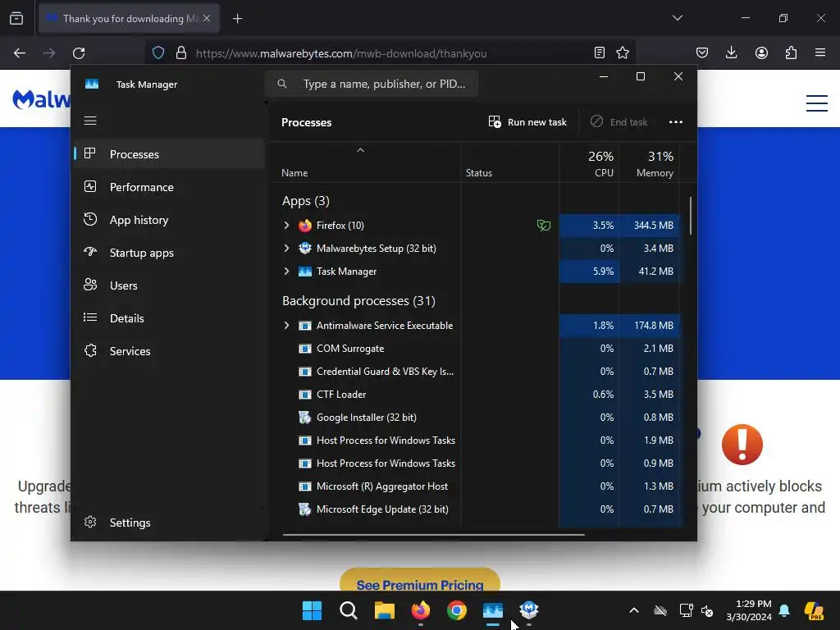This screenshot has height=630, width=840.
Task: Open the Services page
Action: pos(169,351)
